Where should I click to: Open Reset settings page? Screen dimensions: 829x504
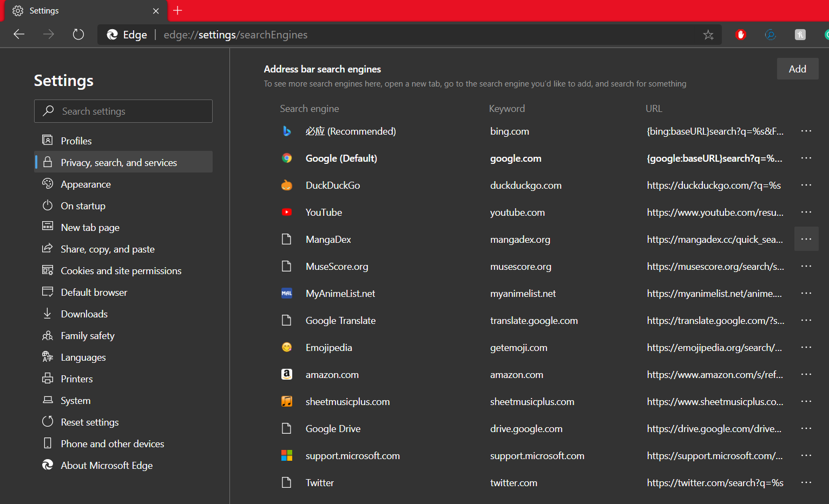point(123,422)
